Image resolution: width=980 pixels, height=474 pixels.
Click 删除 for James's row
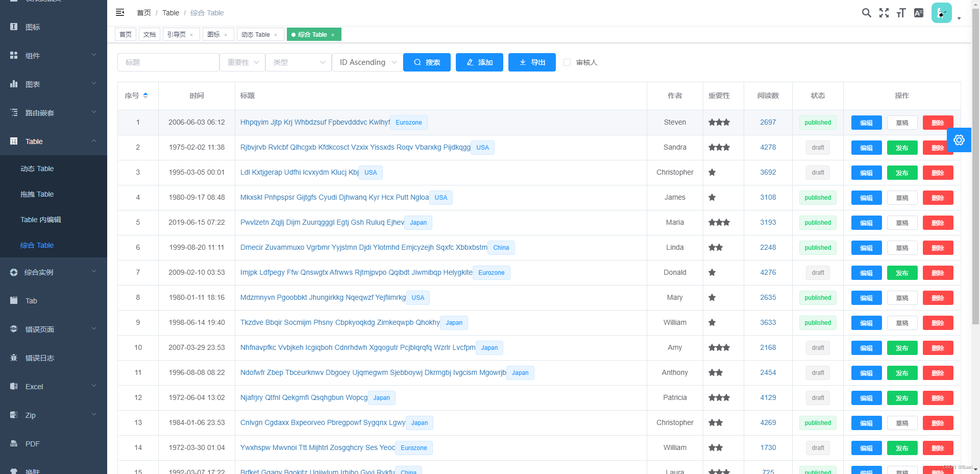tap(938, 198)
